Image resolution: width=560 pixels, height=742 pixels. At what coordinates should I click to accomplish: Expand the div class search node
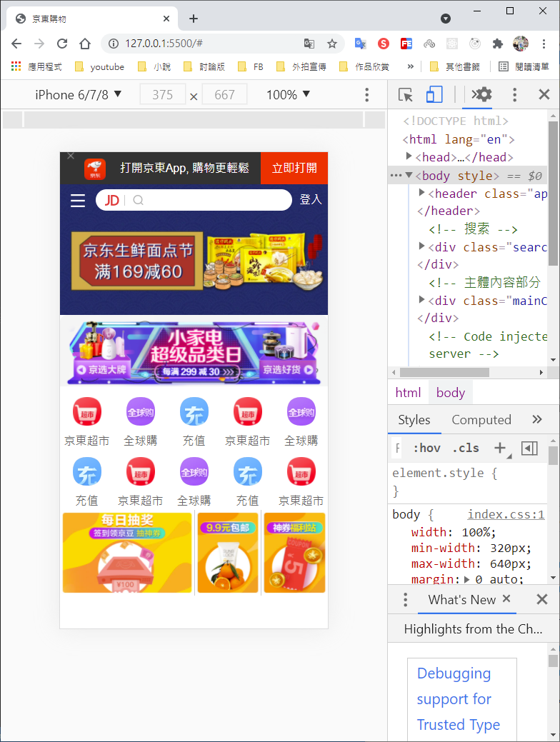point(421,246)
